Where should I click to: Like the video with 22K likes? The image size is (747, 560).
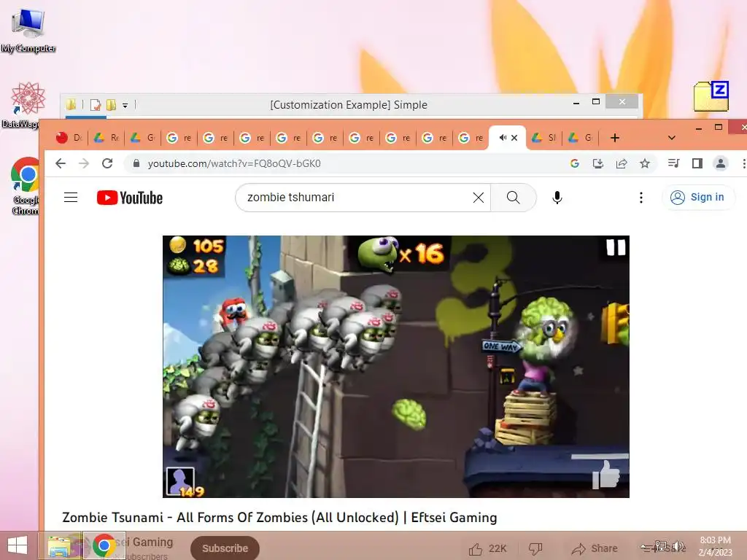click(487, 548)
